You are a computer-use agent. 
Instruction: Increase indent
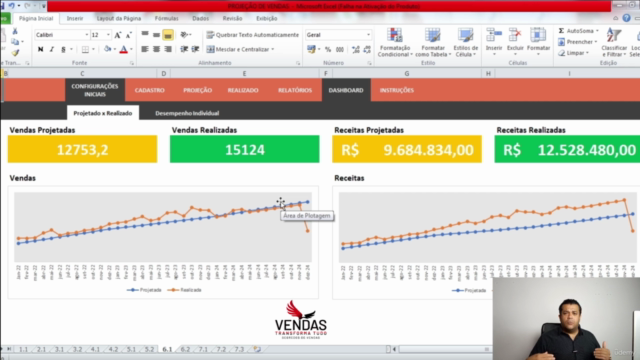tap(196, 49)
